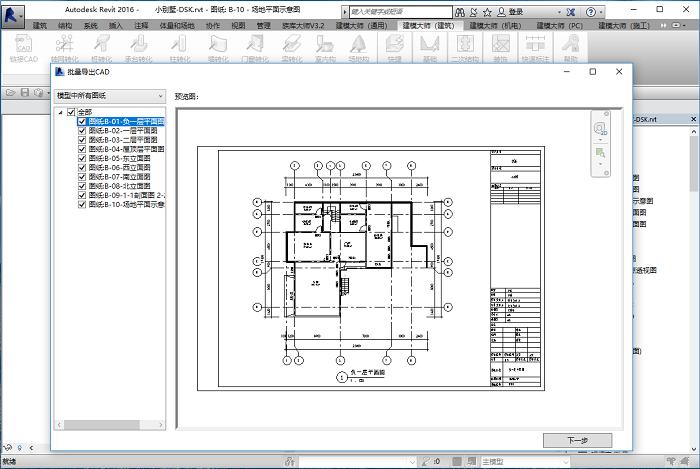Click the 管理 ribbon tab

[x=263, y=26]
